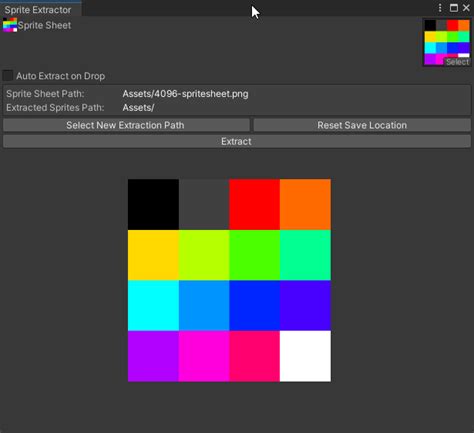Image resolution: width=474 pixels, height=433 pixels.
Task: Click the orange tile in the preview
Action: (305, 204)
